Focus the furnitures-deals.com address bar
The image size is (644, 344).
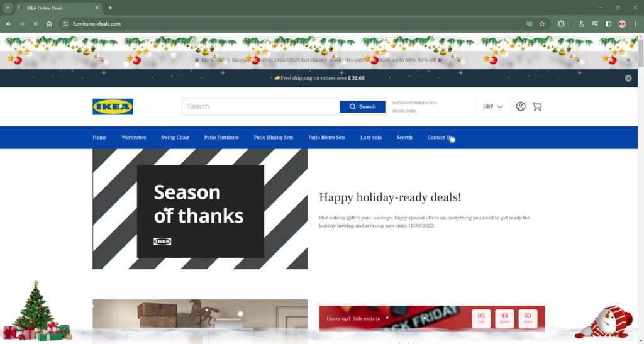click(x=296, y=25)
